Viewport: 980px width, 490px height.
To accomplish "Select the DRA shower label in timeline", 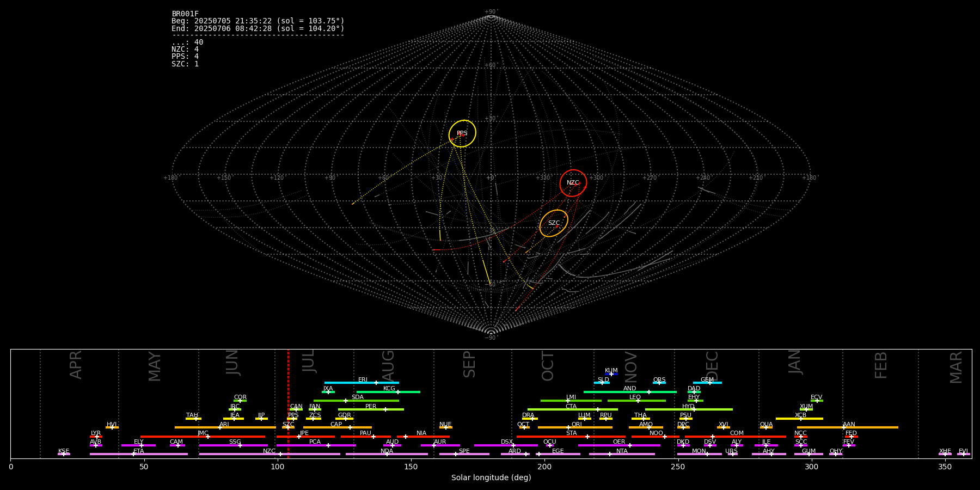I will 528,415.
